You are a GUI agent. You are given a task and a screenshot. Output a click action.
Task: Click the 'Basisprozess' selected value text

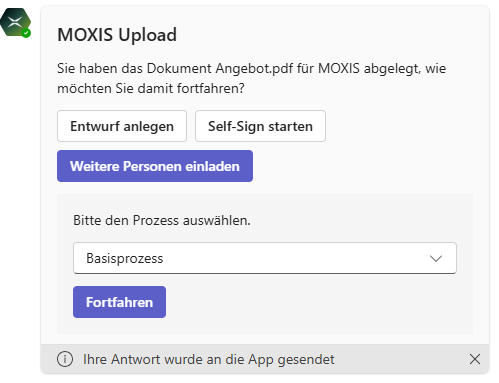click(x=125, y=258)
